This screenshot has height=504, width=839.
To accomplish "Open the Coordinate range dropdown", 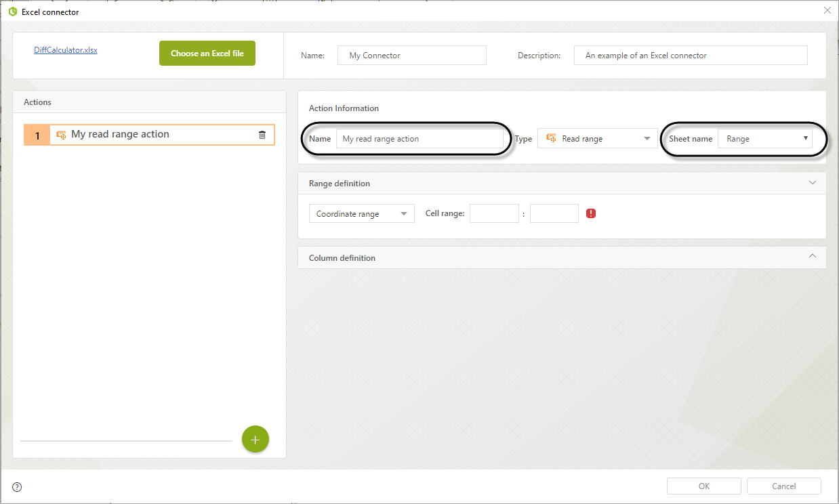I will (x=361, y=213).
